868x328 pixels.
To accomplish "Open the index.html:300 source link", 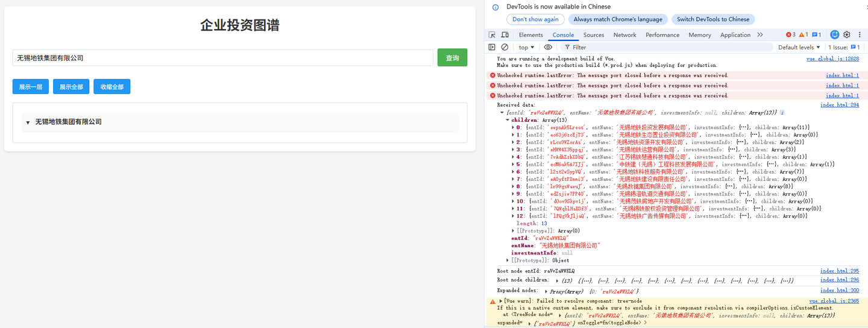I will pyautogui.click(x=840, y=291).
